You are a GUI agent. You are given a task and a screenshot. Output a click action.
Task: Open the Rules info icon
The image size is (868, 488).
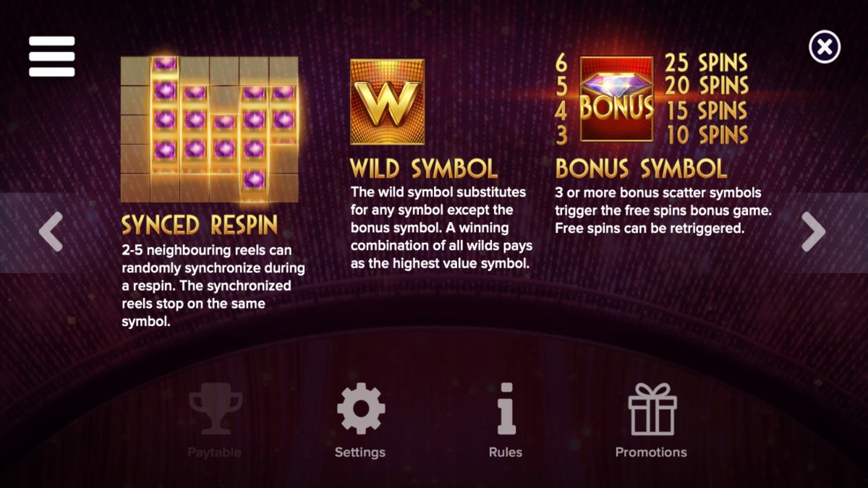pos(506,408)
